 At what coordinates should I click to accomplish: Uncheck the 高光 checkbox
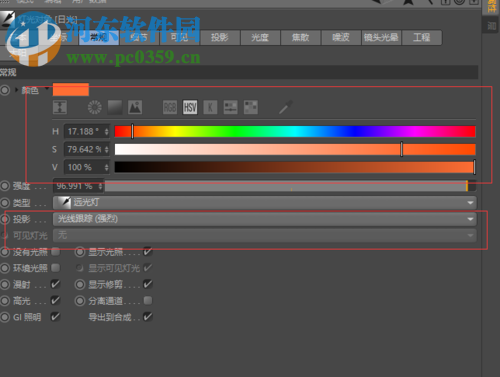(x=55, y=300)
